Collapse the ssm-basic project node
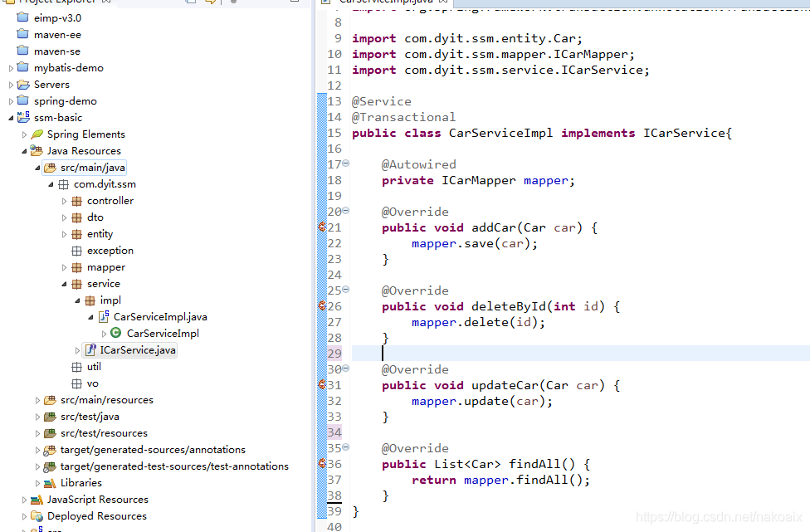This screenshot has width=810, height=532. click(11, 118)
